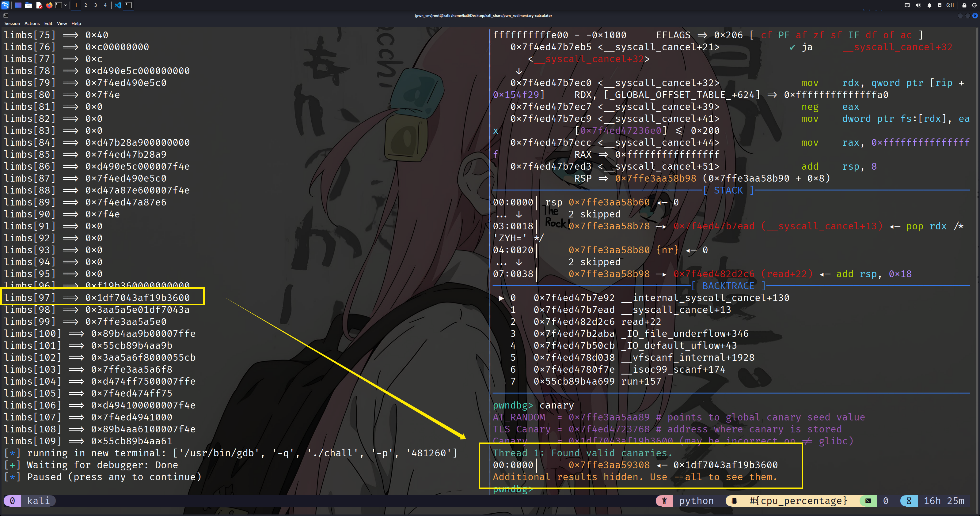Open the Session menu
The width and height of the screenshot is (980, 516).
12,24
